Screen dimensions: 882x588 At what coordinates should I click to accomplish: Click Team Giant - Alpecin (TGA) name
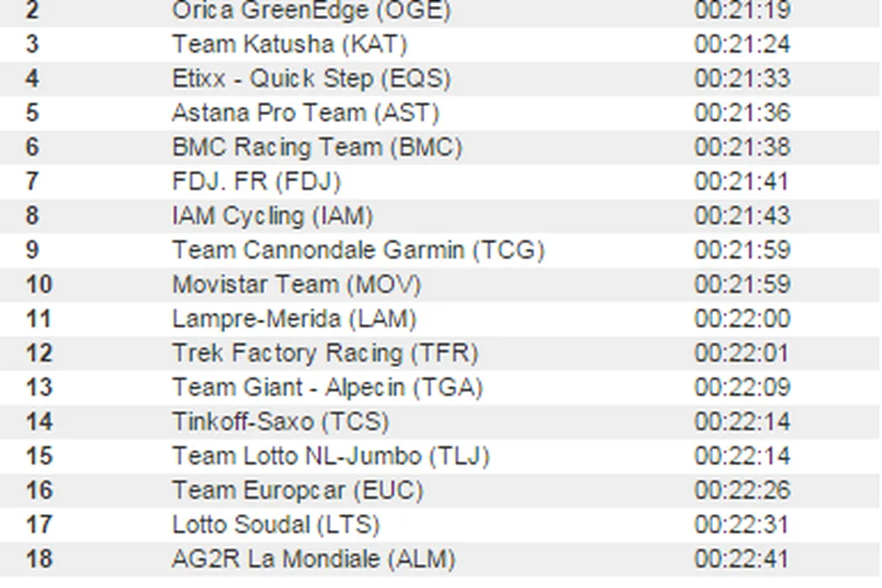tap(328, 388)
